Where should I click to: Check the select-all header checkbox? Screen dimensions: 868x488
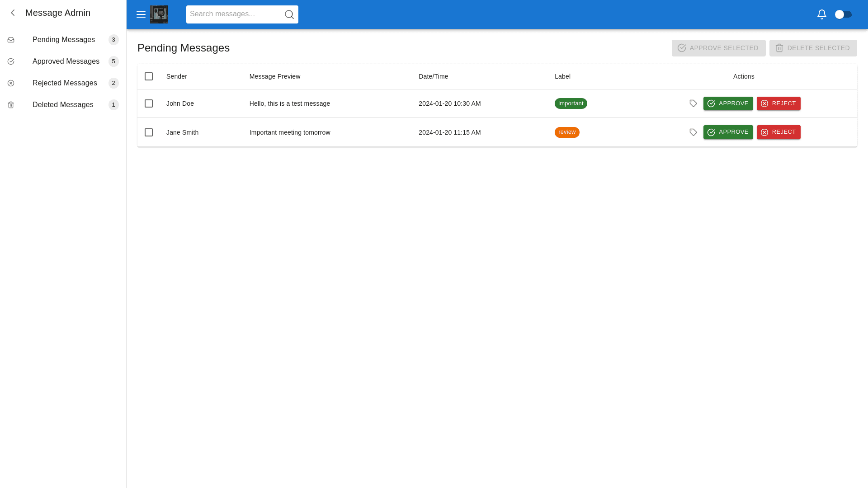(x=149, y=76)
